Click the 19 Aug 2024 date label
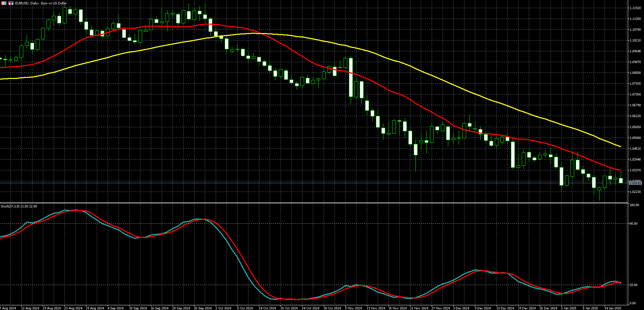This screenshot has height=310, width=644. pyautogui.click(x=52, y=308)
